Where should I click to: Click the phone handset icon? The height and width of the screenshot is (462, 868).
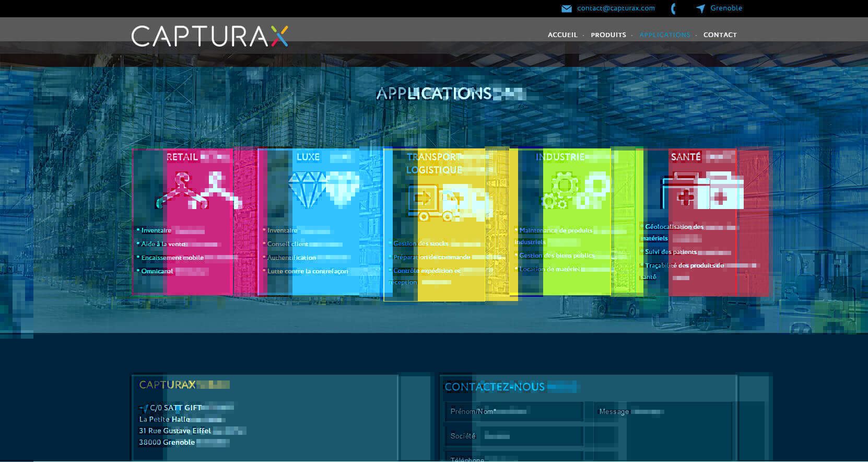(673, 8)
